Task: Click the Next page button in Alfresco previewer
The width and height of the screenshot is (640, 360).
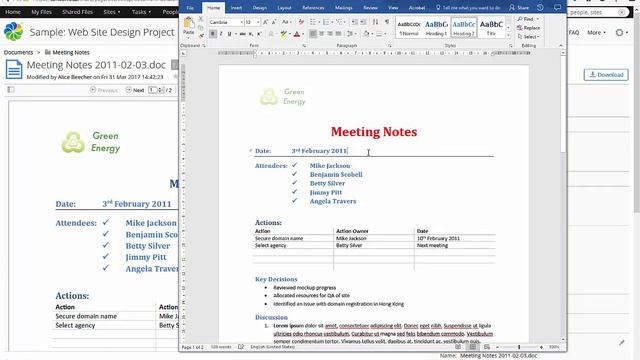Action: tap(135, 90)
